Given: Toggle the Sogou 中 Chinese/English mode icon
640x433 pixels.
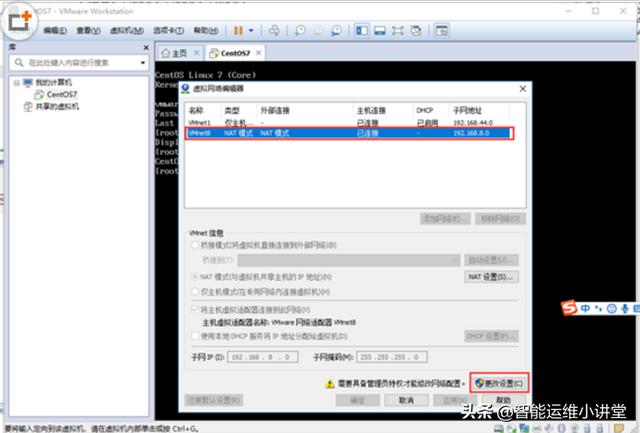Looking at the screenshot, I should point(585,309).
